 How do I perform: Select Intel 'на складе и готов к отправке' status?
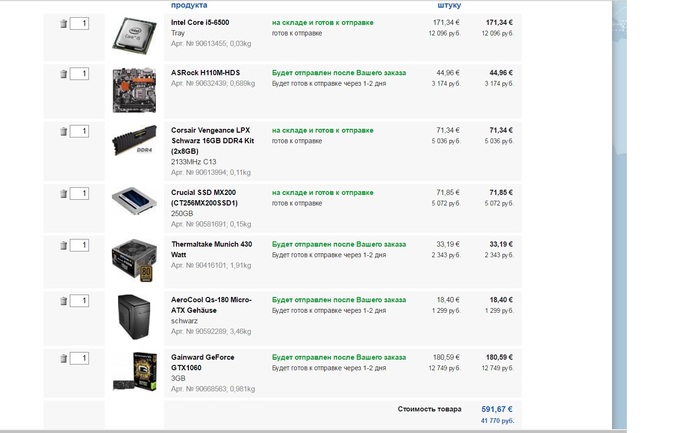(x=323, y=22)
